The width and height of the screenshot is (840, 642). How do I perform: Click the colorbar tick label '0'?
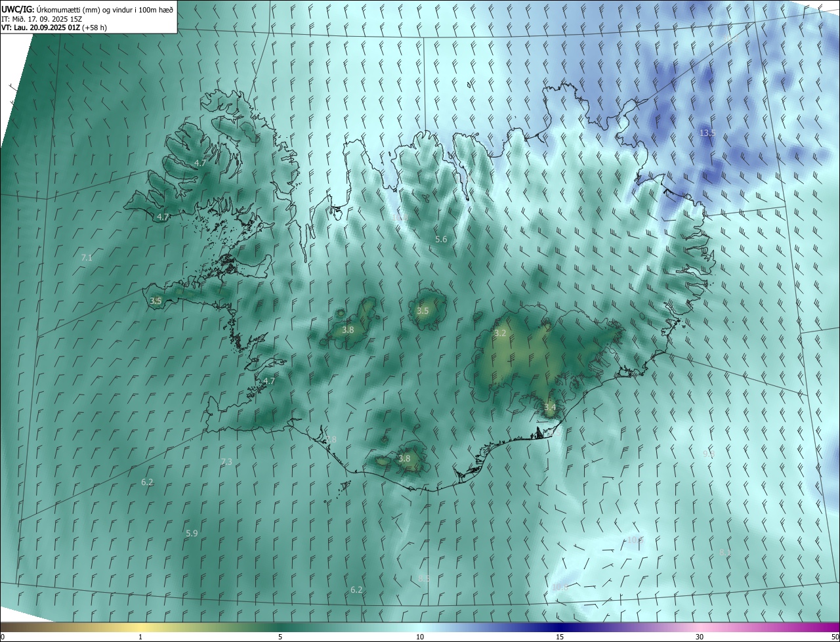coord(2,637)
